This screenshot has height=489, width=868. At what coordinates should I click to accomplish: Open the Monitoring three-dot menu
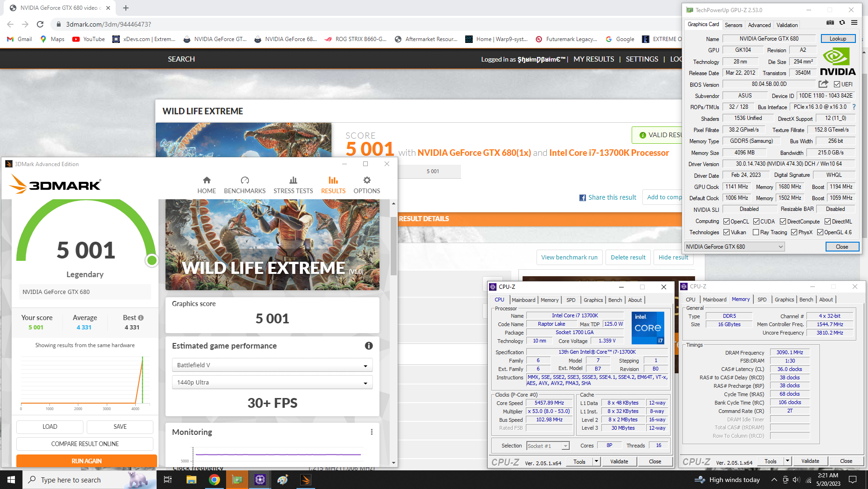coord(372,432)
